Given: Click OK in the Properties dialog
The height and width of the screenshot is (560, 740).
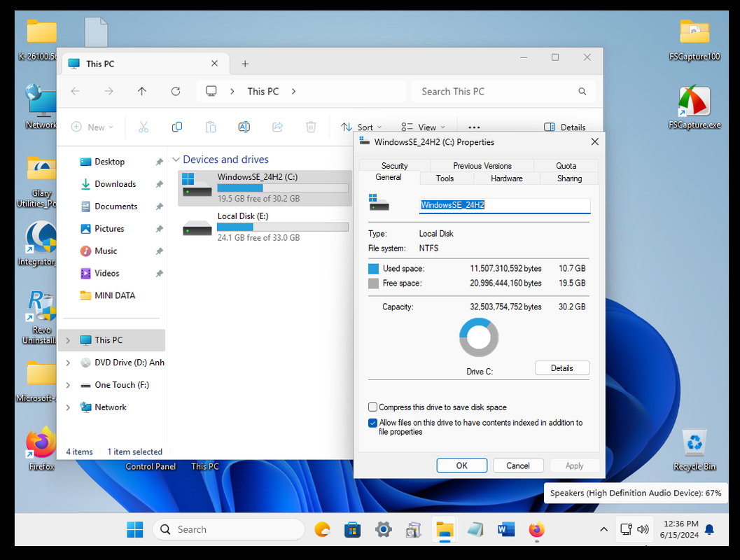Looking at the screenshot, I should pos(461,465).
